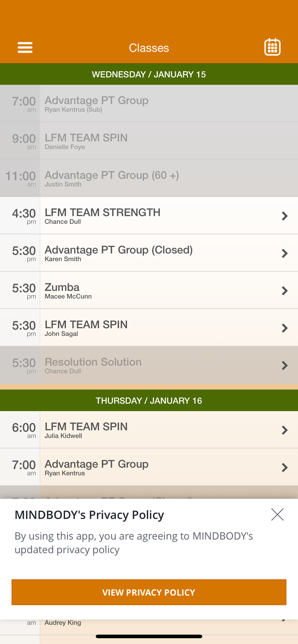Image resolution: width=298 pixels, height=644 pixels.
Task: Tap the Wednesday / January 15 header
Action: (x=149, y=74)
